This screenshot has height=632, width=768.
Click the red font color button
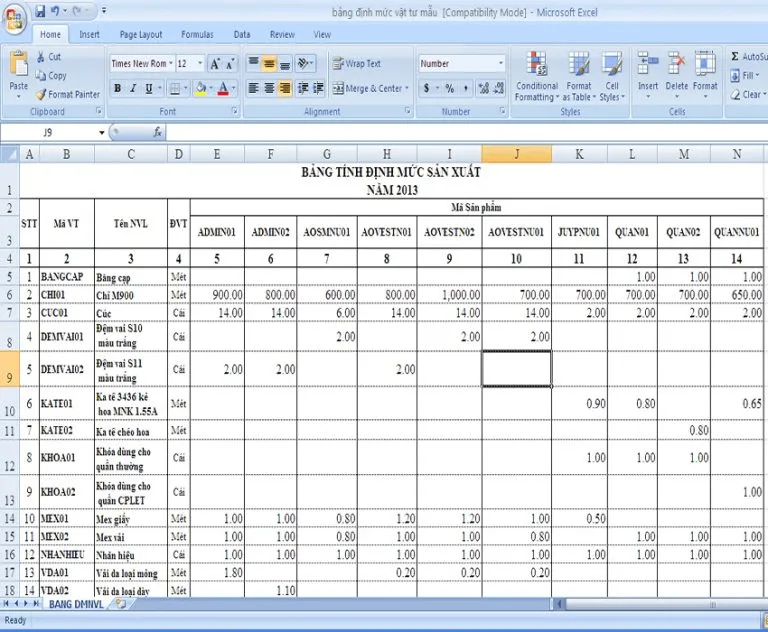click(x=223, y=88)
